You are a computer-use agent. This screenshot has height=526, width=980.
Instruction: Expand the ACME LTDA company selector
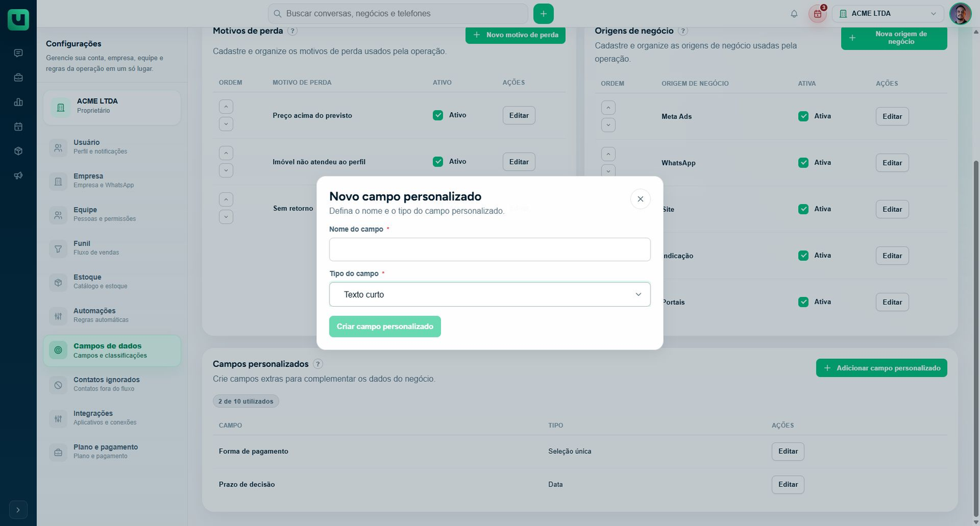[x=888, y=13]
